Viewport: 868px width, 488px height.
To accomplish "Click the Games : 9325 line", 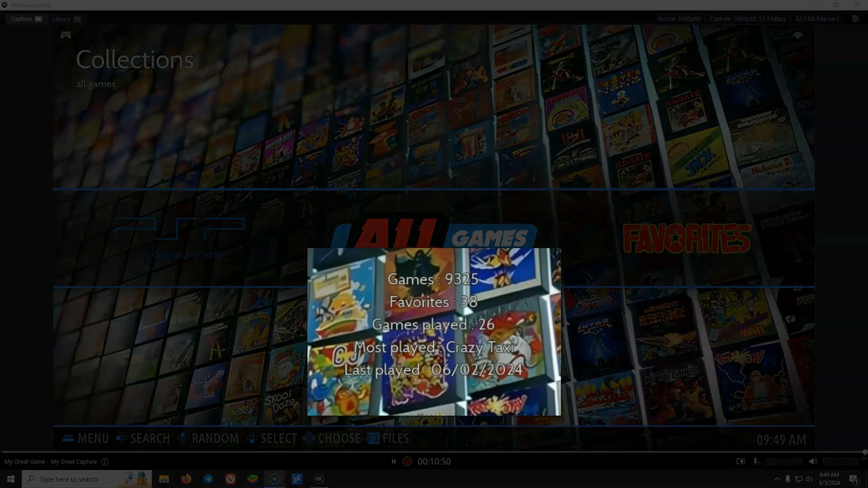I will pyautogui.click(x=433, y=279).
